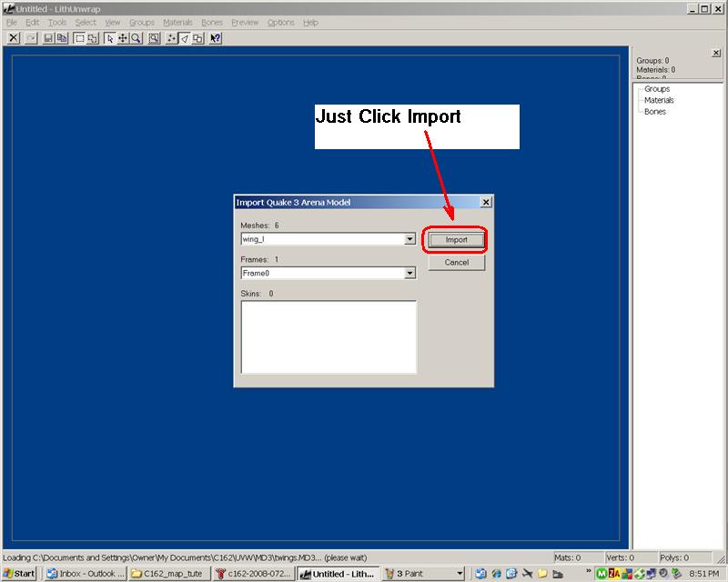Open the Meshes dropdown showing wing_l
Image resolution: width=728 pixels, height=582 pixels.
[409, 239]
